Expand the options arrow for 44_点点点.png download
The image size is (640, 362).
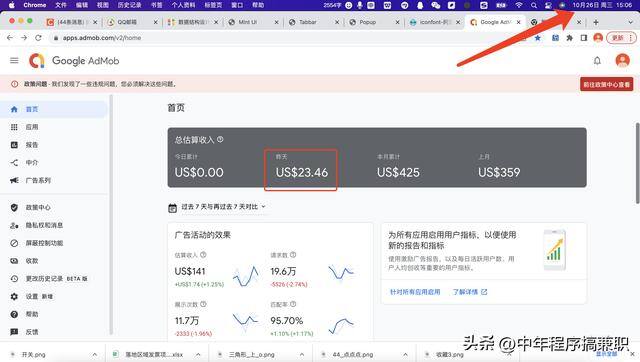tap(405, 354)
